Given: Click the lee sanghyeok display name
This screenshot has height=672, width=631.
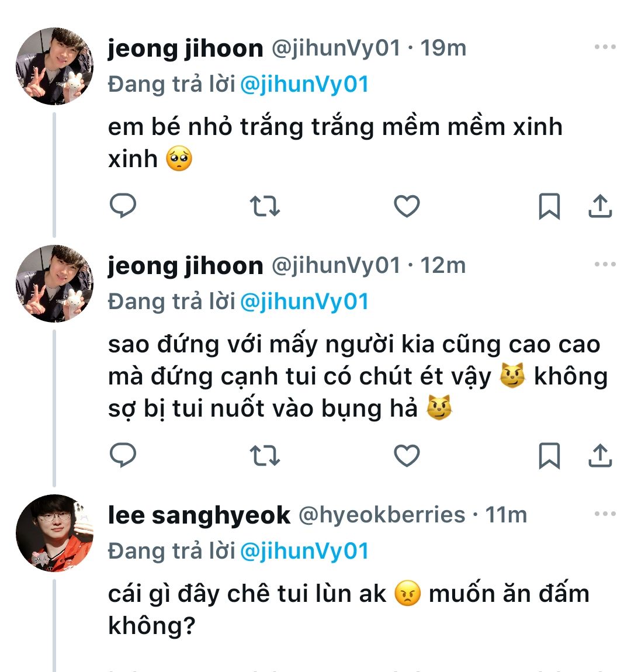Looking at the screenshot, I should [199, 515].
